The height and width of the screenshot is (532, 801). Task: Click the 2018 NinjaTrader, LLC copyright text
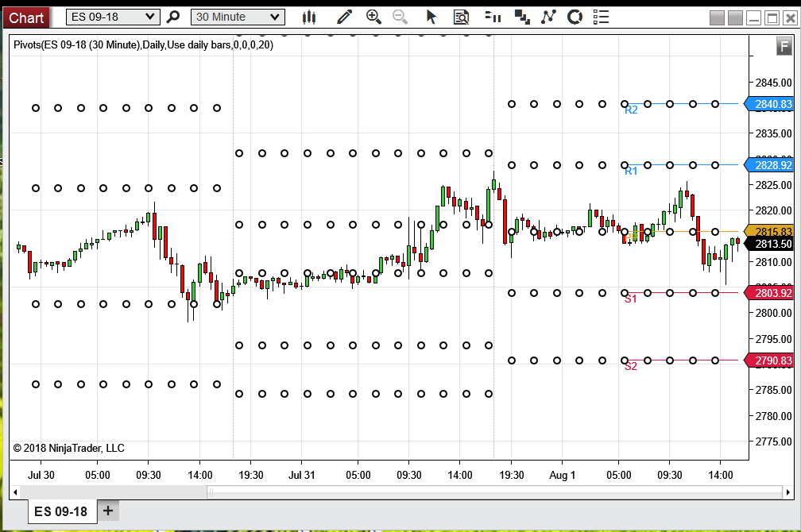point(68,449)
